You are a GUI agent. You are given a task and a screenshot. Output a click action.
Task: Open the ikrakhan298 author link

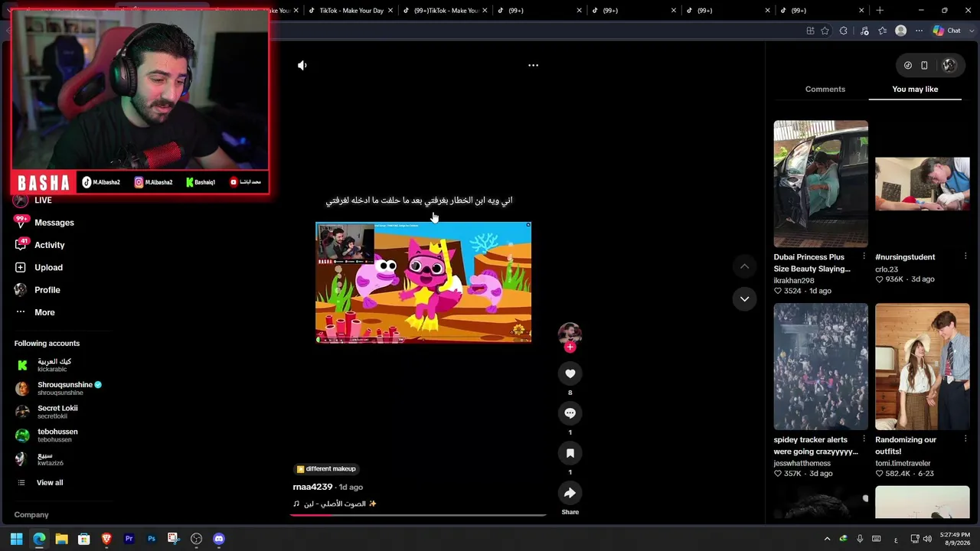(794, 281)
